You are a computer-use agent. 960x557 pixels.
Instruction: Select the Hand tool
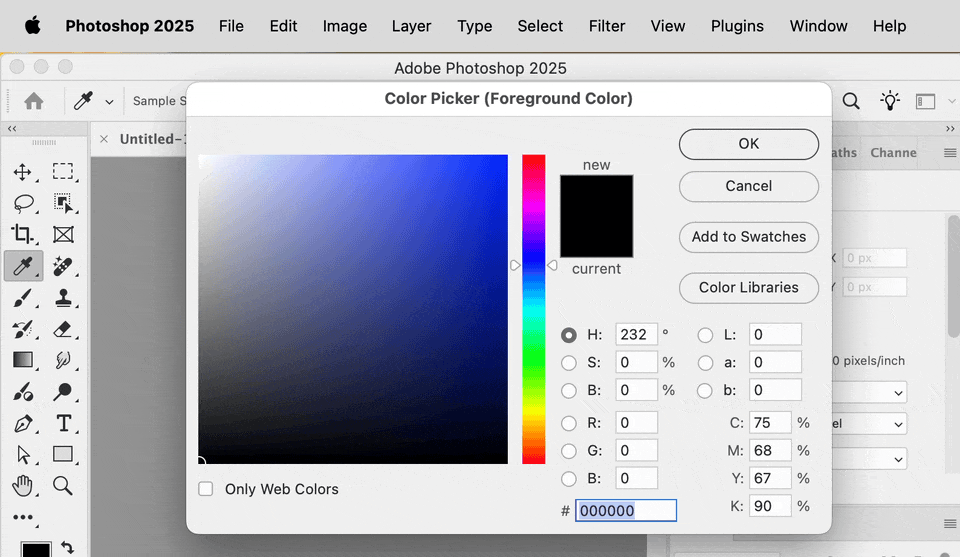click(23, 486)
